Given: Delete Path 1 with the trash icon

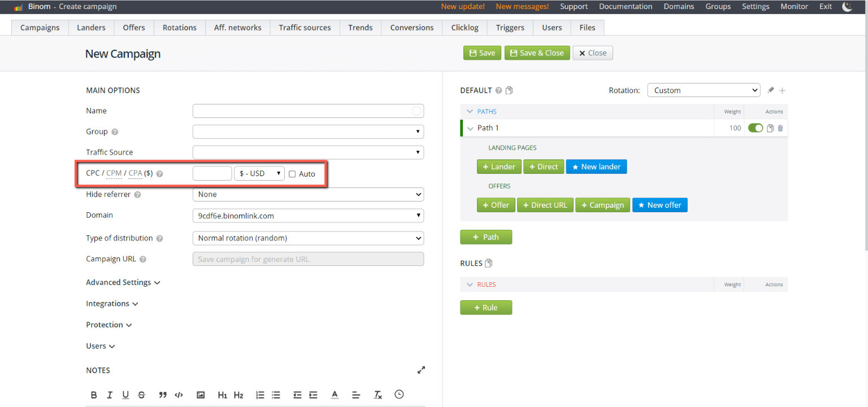Looking at the screenshot, I should pyautogui.click(x=780, y=128).
